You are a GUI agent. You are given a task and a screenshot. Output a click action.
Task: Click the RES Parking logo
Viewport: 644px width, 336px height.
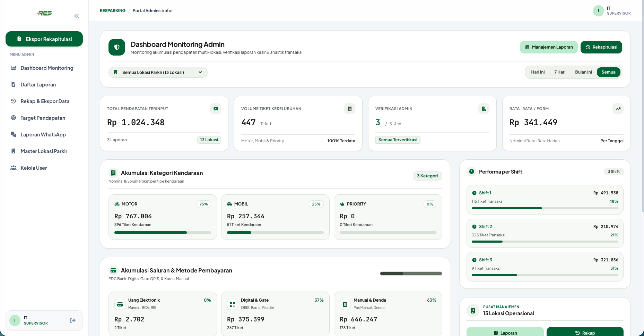coord(44,14)
